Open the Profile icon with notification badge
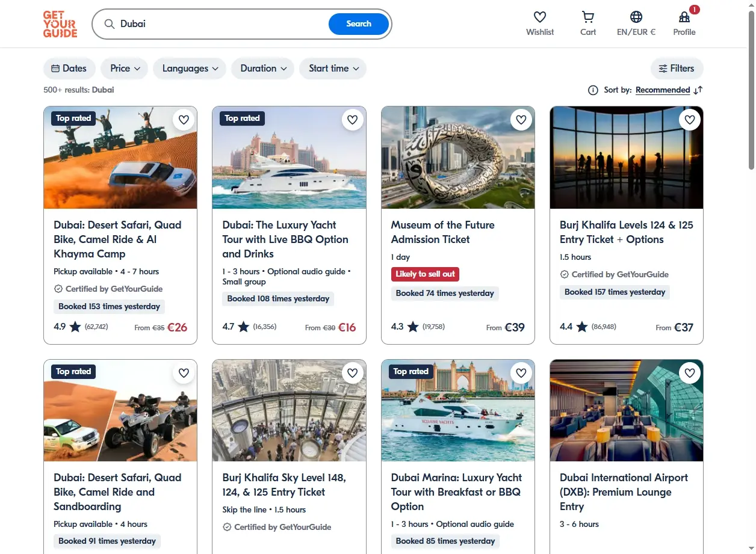The image size is (756, 554). pos(684,17)
